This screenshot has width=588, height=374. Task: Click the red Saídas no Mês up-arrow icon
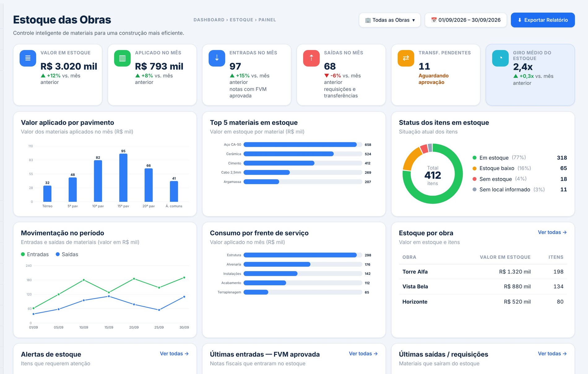point(311,58)
